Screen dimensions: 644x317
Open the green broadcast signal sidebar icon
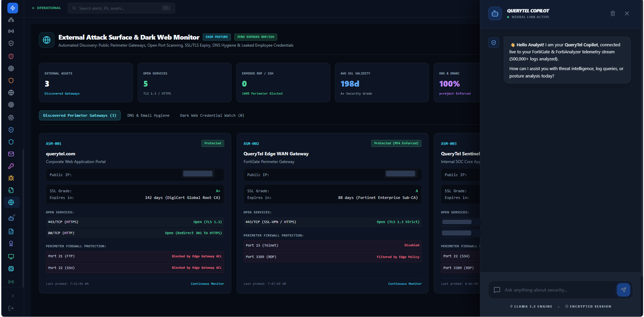(11, 282)
